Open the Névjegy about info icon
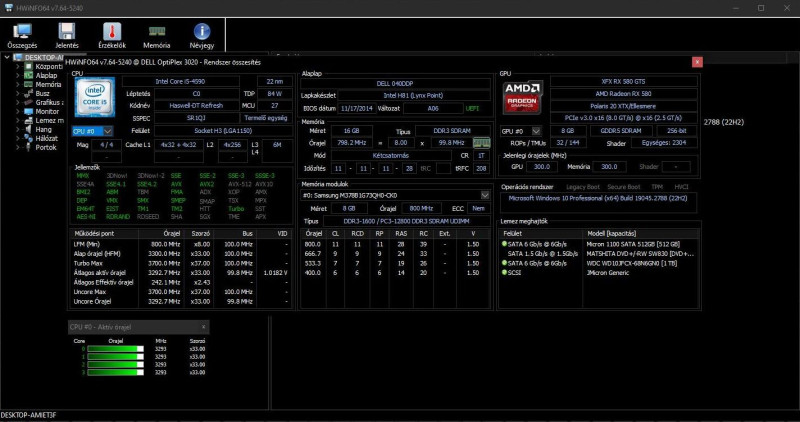The width and height of the screenshot is (800, 422). pos(202,32)
